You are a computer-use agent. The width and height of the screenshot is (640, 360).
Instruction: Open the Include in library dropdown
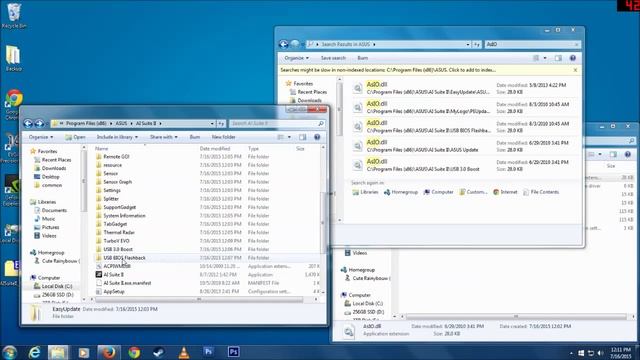[117, 137]
